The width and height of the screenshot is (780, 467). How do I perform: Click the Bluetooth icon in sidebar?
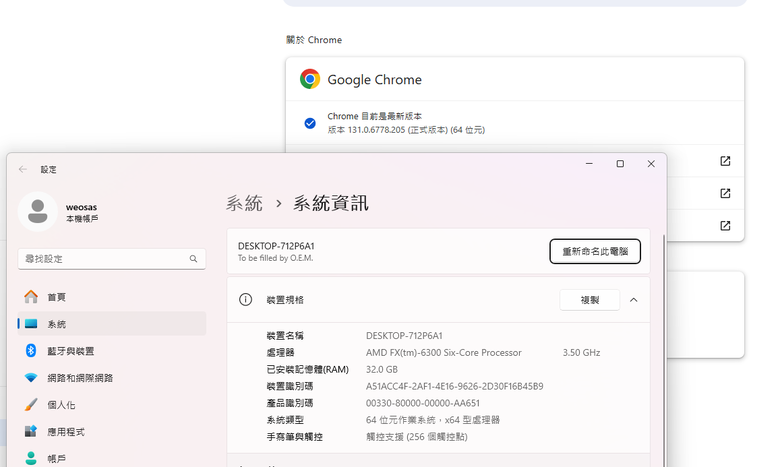pos(31,351)
